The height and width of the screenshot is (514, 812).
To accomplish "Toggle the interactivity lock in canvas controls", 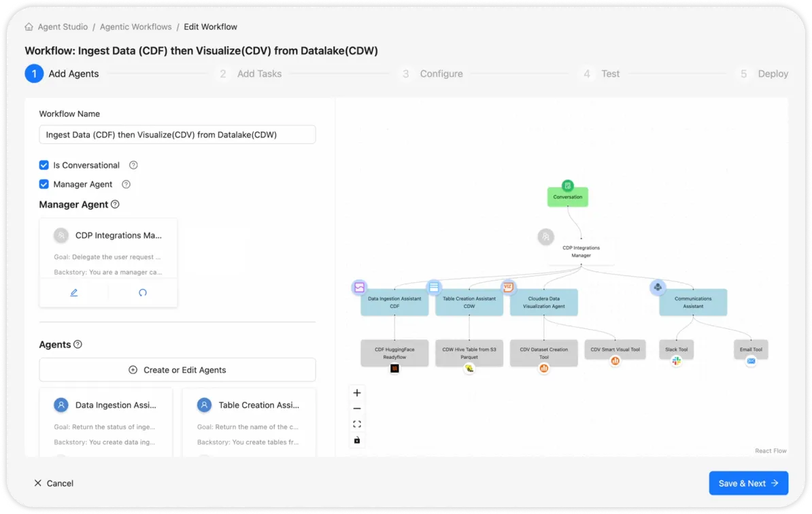I will point(357,440).
